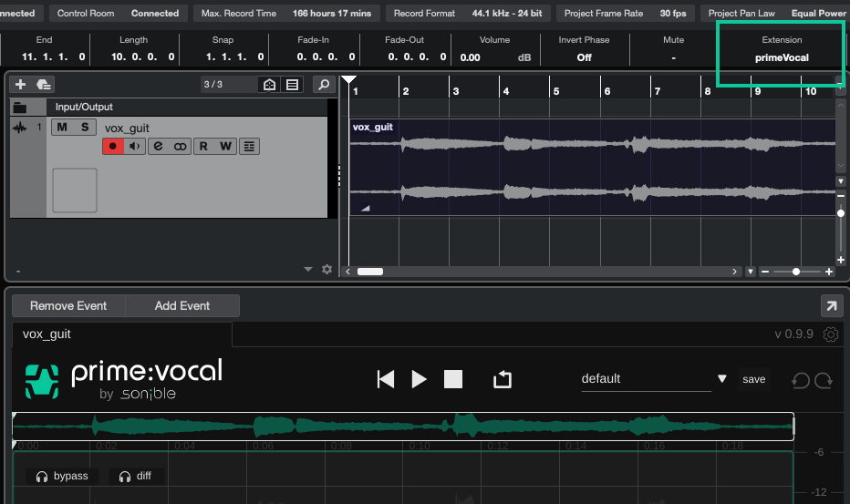This screenshot has width=850, height=504.
Task: Toggle the linked channels icon on vox_guit
Action: [x=180, y=147]
